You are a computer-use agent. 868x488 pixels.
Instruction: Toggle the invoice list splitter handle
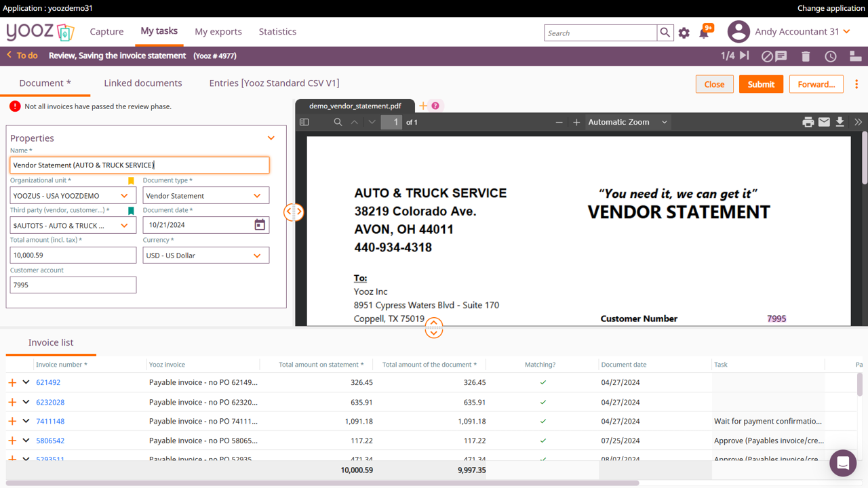click(434, 328)
